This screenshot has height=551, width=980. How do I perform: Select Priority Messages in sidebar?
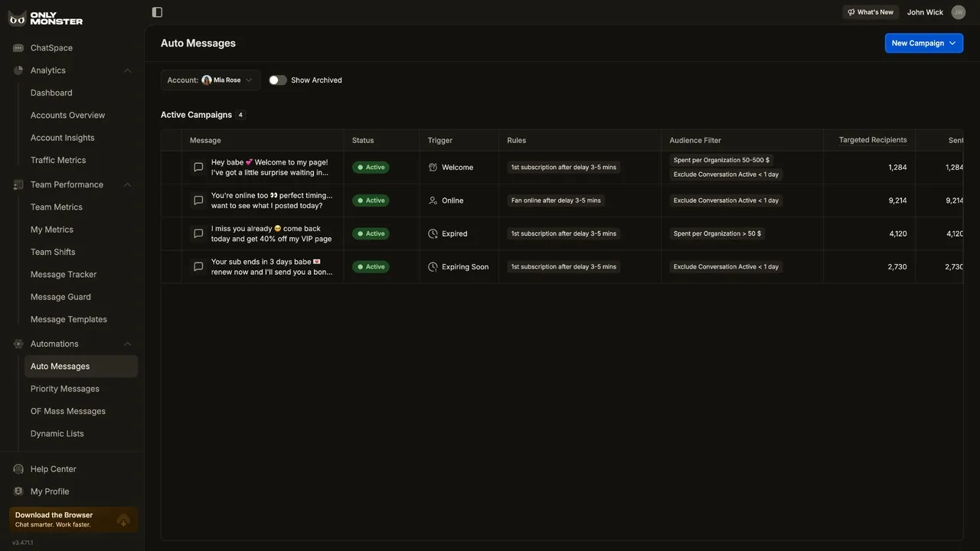pos(65,389)
